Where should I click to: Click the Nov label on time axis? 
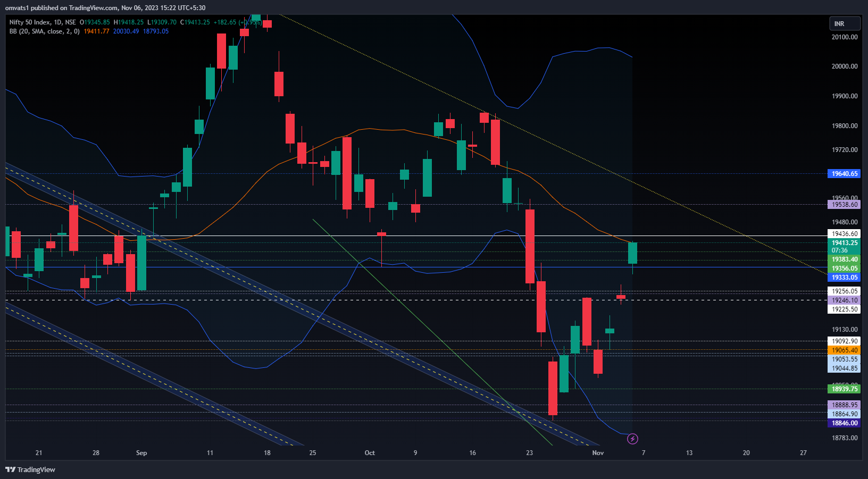click(598, 453)
